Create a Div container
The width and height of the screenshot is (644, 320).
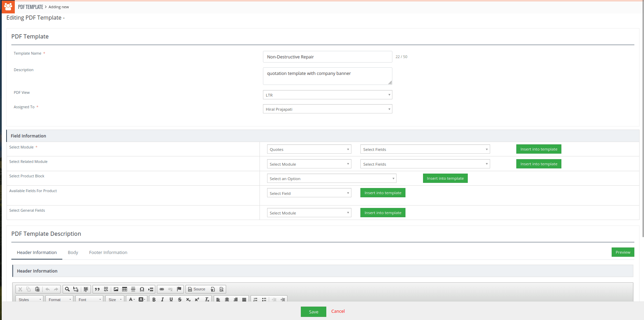tap(106, 289)
